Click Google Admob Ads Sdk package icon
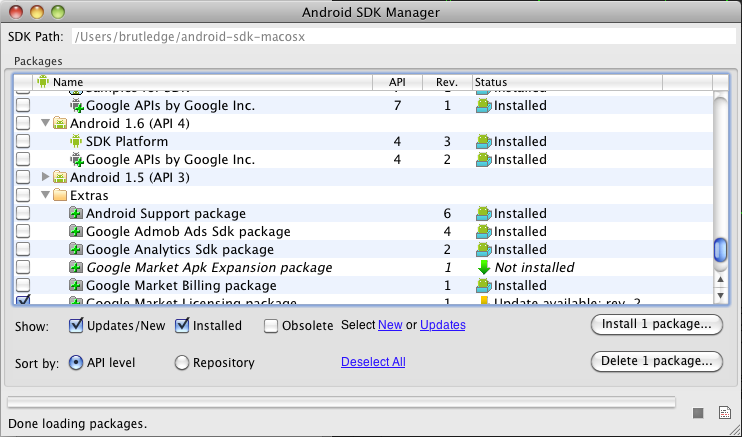742x437 pixels. click(x=76, y=232)
